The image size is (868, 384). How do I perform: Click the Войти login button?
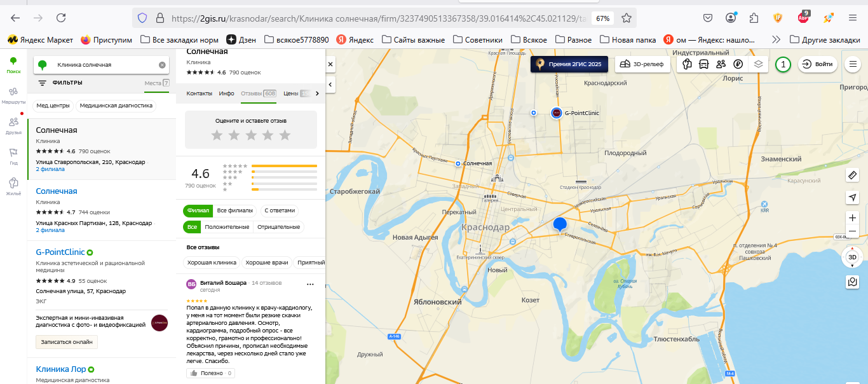[x=818, y=64]
